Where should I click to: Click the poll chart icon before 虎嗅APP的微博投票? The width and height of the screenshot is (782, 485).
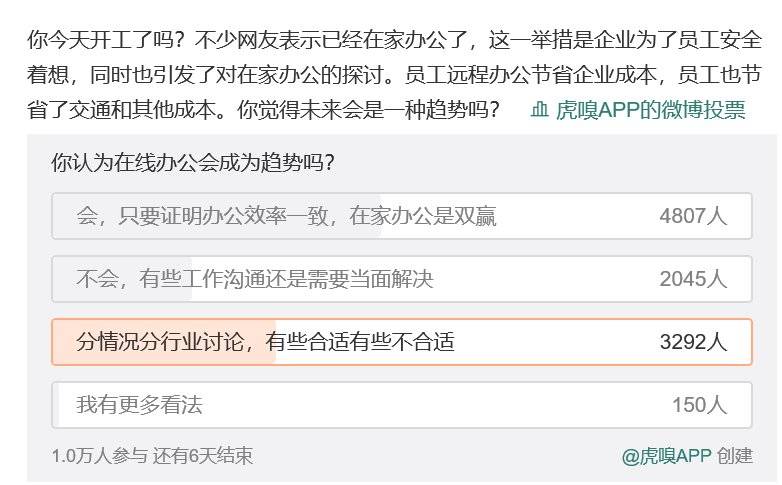(x=539, y=110)
